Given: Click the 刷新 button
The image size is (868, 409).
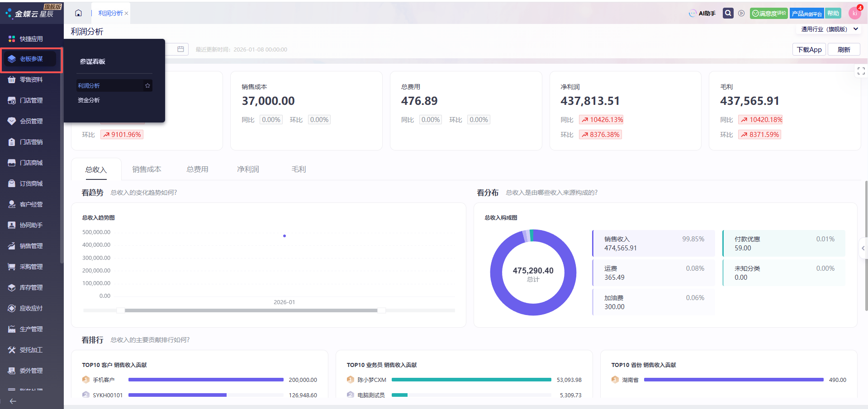Looking at the screenshot, I should [844, 50].
